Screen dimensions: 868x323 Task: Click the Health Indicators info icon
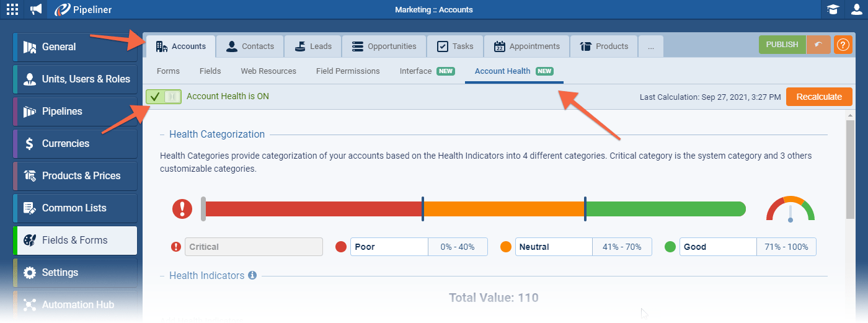252,275
